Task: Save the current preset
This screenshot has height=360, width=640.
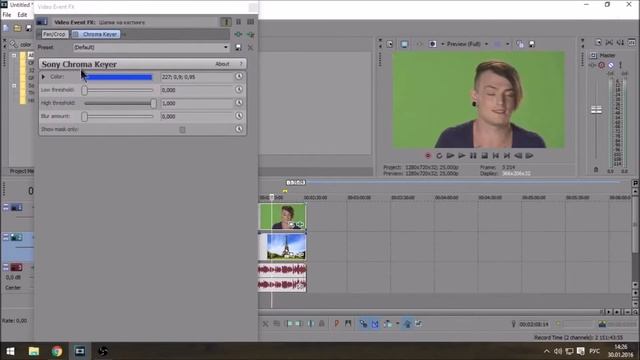Action: (238, 47)
